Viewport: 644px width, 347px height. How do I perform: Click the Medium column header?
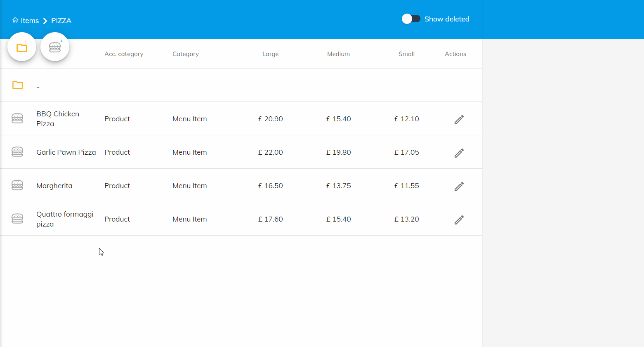click(338, 54)
